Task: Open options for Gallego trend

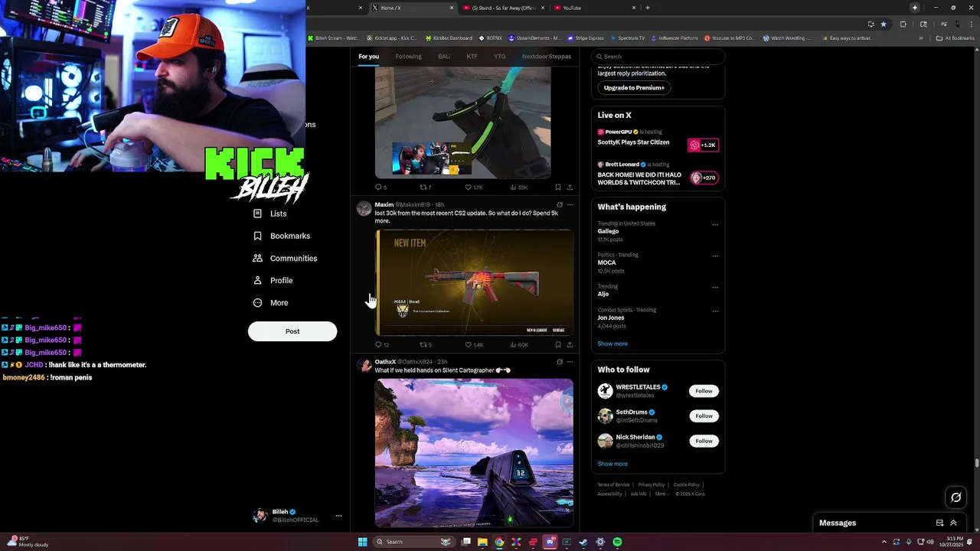Action: [x=715, y=225]
